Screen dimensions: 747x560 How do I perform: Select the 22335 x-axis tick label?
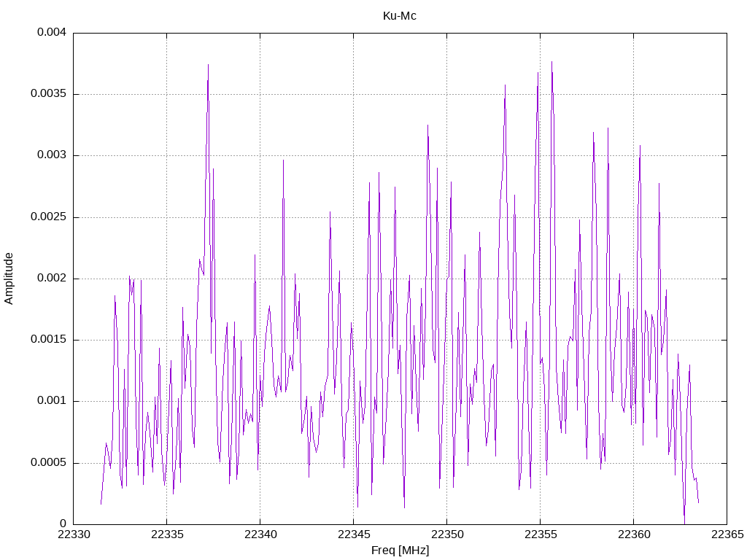[x=167, y=534]
